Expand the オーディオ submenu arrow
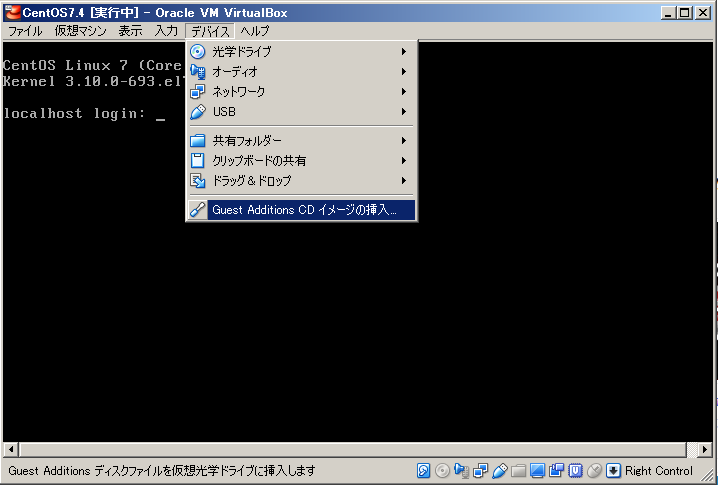The width and height of the screenshot is (718, 485). pos(404,71)
